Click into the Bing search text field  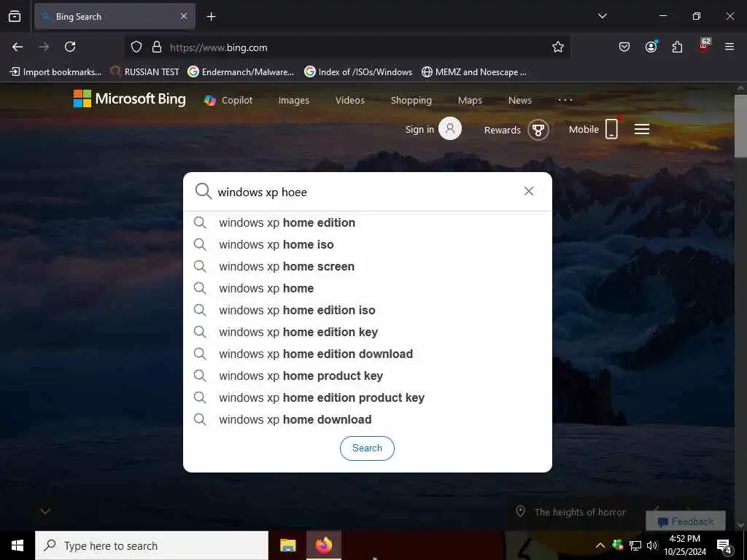(367, 192)
